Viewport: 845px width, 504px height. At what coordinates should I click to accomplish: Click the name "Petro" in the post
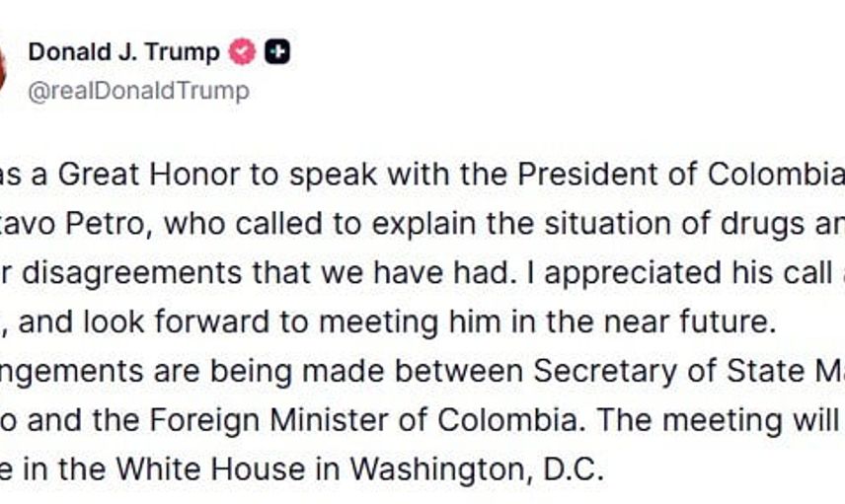coord(113,223)
